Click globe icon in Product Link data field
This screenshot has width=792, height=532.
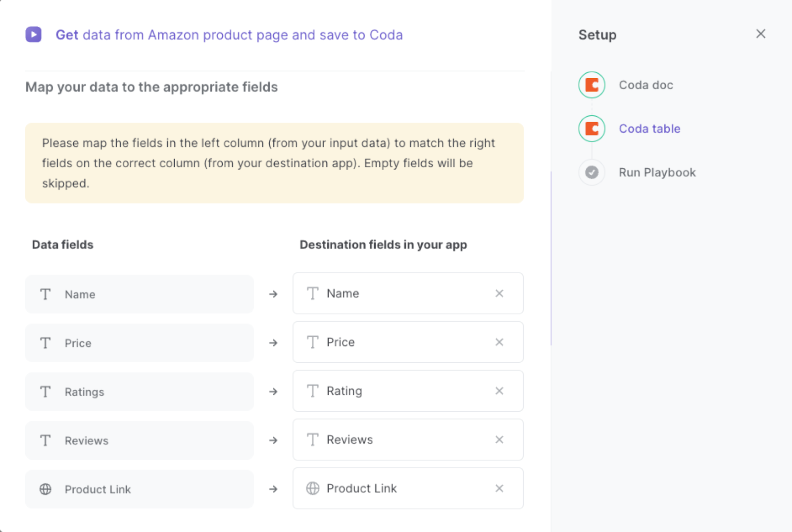pyautogui.click(x=46, y=489)
